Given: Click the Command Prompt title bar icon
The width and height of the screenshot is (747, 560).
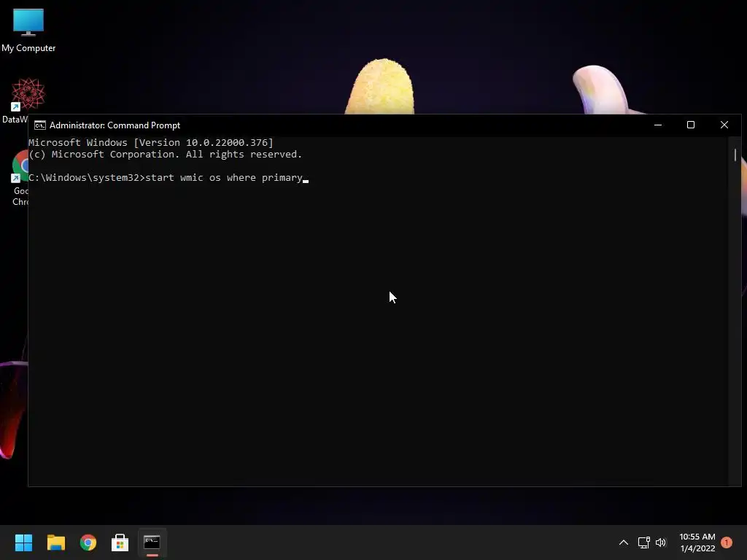Looking at the screenshot, I should point(40,125).
